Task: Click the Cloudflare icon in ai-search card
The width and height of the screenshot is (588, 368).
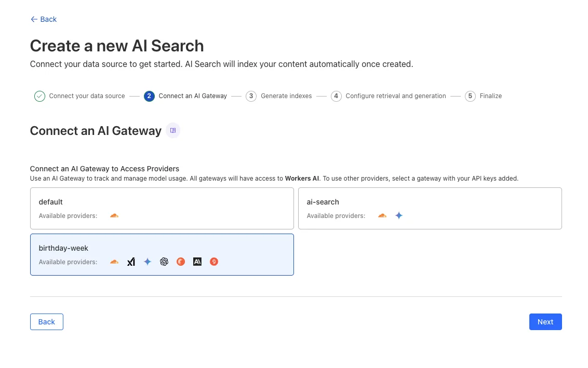Action: [x=382, y=215]
